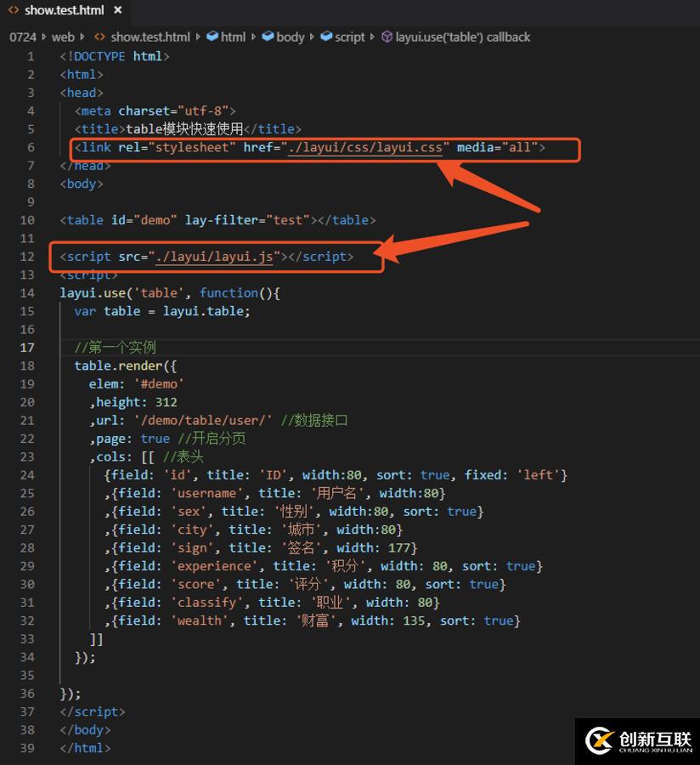Click line number 1 in the gutter

pos(31,57)
